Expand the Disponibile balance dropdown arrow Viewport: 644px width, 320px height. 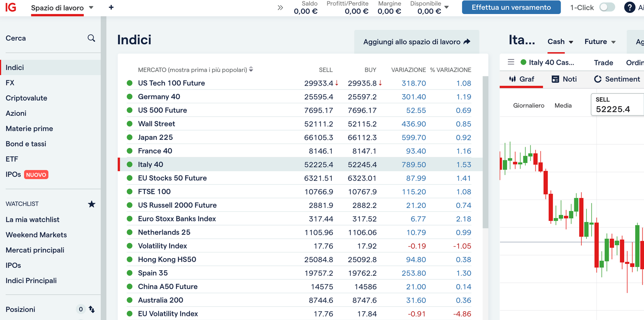tap(446, 7)
